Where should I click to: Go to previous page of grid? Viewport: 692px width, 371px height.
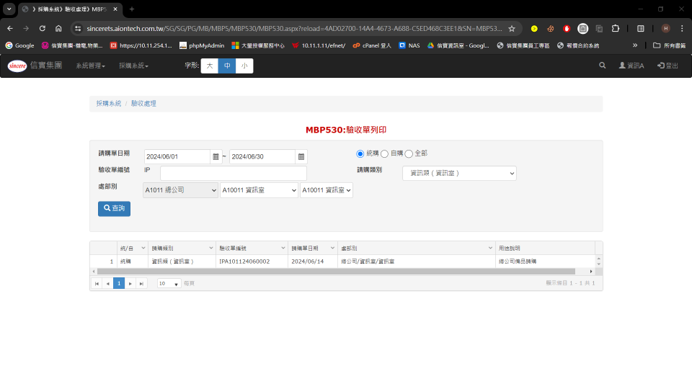point(108,284)
